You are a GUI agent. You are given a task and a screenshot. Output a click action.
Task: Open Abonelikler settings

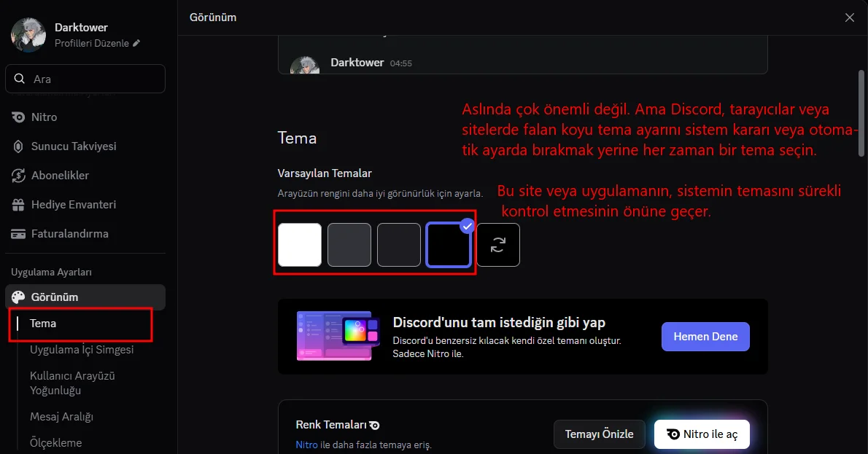click(x=85, y=176)
